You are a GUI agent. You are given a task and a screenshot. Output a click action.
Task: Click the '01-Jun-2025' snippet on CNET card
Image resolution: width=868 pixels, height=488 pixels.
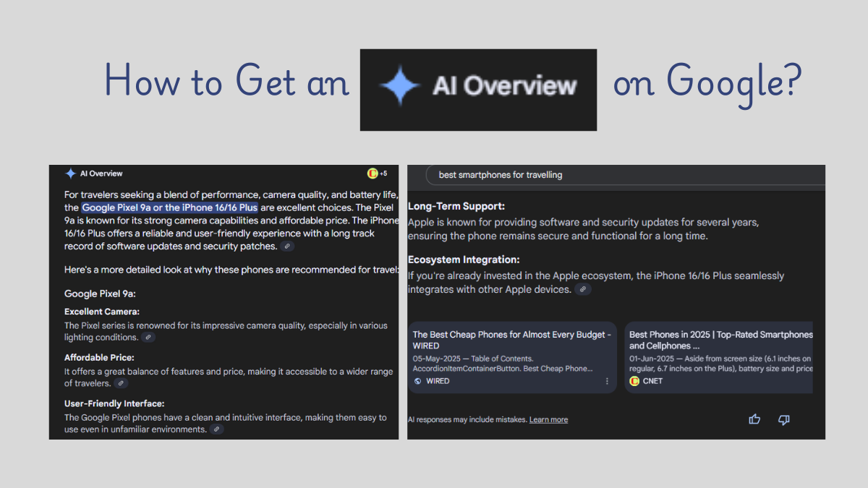[x=720, y=364]
